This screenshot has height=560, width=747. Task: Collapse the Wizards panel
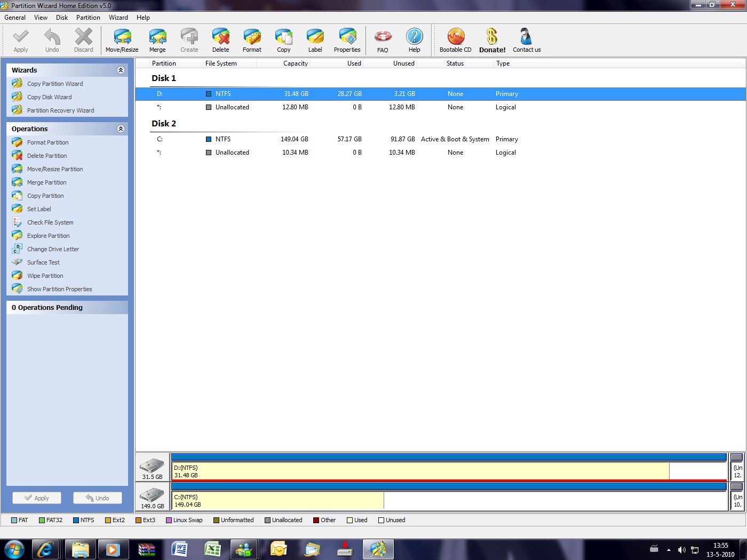coord(121,70)
